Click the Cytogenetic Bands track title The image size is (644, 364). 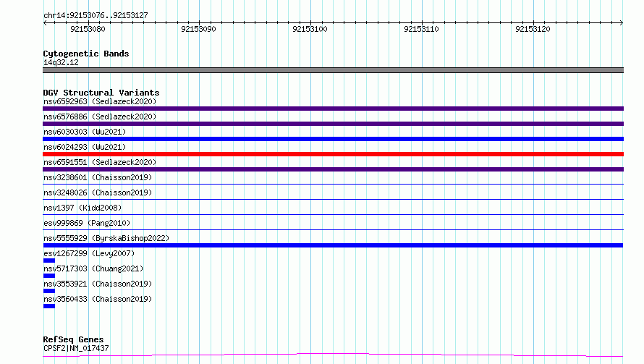pos(86,54)
